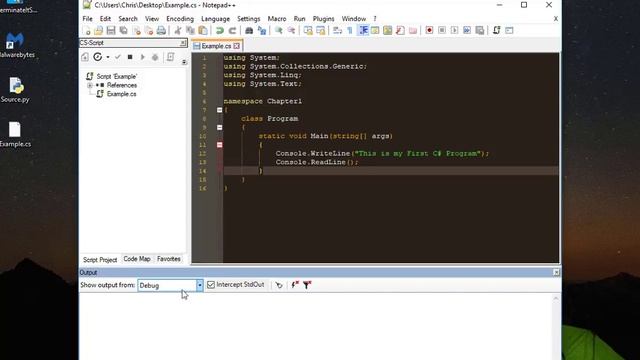Zoom in using the toolbar magnifier icon
Screen dimensions: 640x360
279,31
